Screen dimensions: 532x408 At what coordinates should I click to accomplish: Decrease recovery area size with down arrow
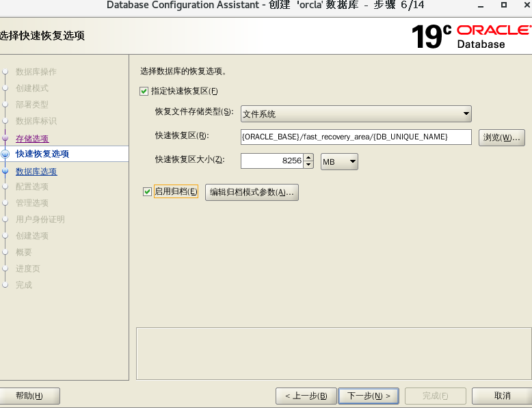pyautogui.click(x=308, y=165)
